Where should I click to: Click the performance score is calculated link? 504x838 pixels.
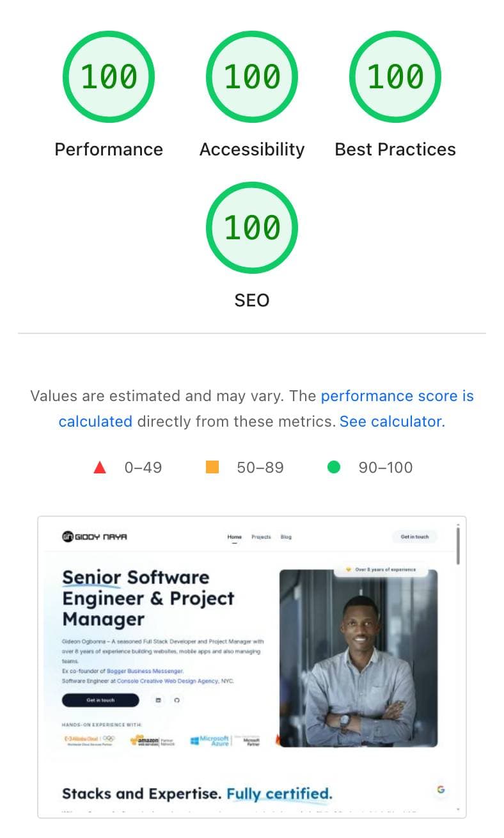[397, 395]
